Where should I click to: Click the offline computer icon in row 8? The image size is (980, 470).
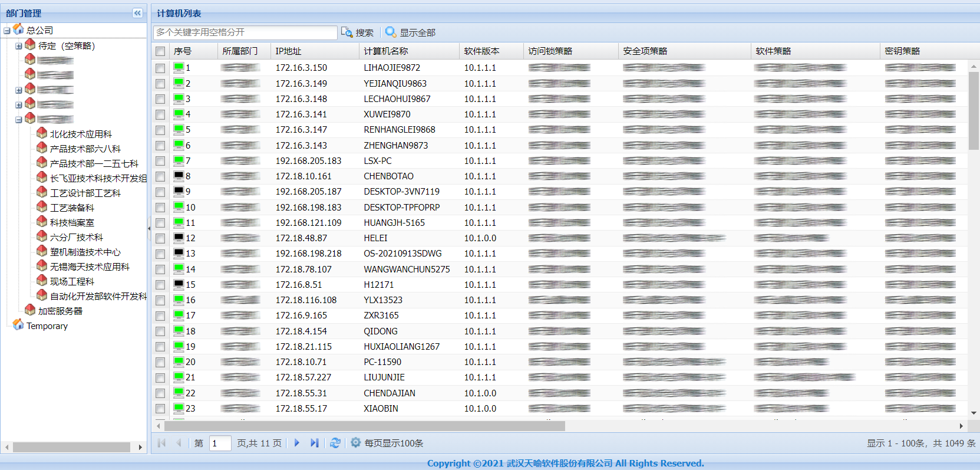click(x=179, y=176)
